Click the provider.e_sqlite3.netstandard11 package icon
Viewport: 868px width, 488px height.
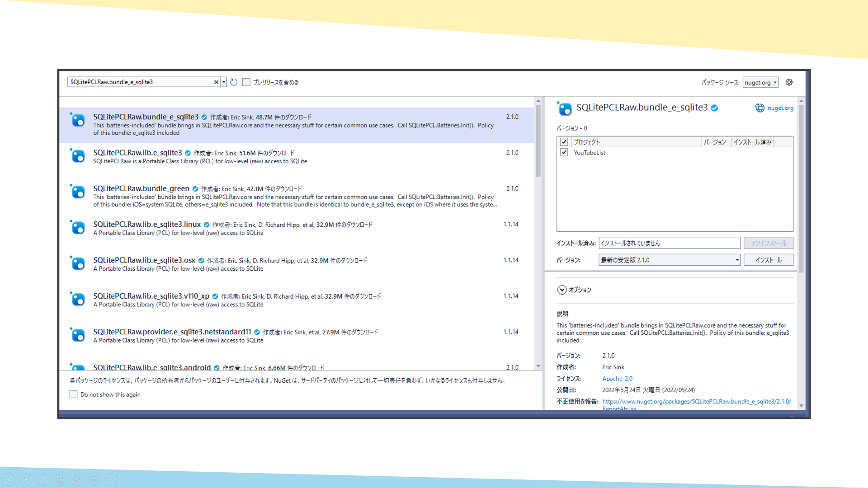[77, 334]
